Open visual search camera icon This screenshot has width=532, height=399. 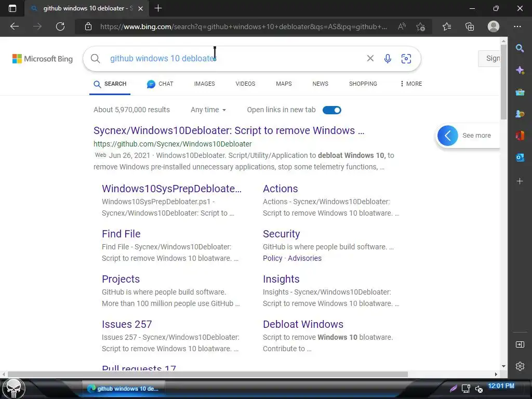[406, 58]
